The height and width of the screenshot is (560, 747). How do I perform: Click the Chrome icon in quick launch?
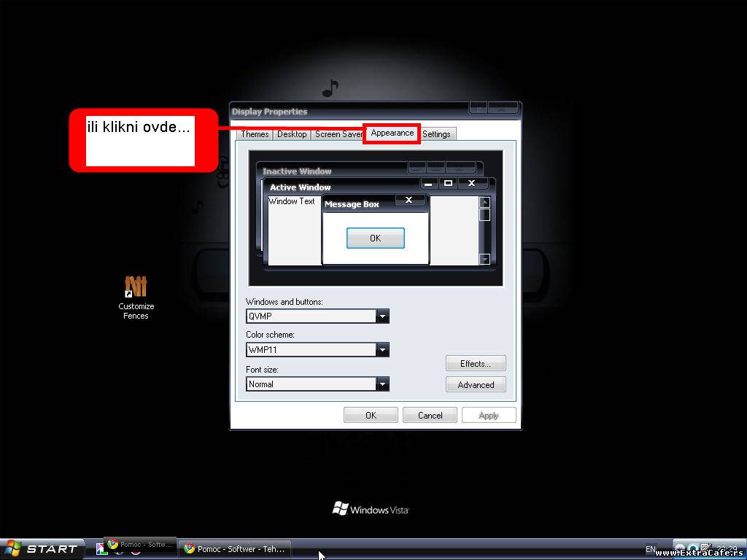(136, 551)
